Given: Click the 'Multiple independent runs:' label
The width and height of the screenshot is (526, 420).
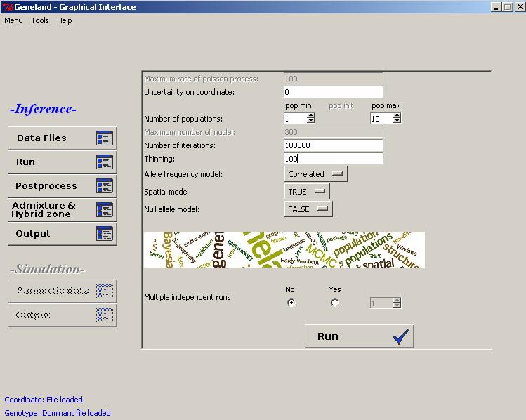Looking at the screenshot, I should point(188,297).
